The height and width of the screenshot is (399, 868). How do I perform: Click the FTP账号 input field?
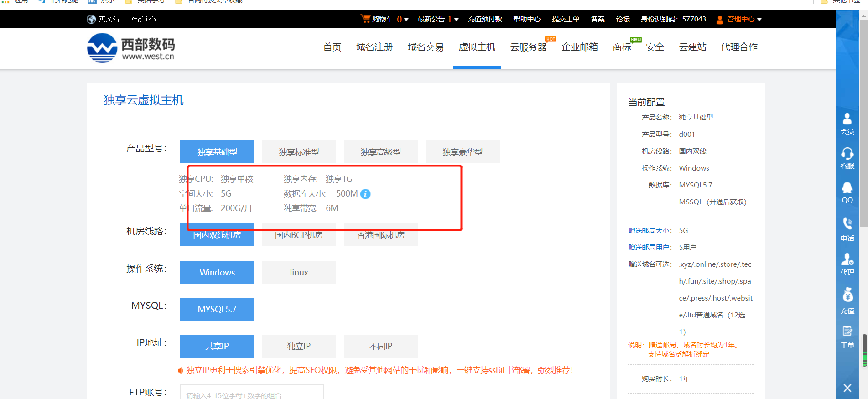(252, 392)
